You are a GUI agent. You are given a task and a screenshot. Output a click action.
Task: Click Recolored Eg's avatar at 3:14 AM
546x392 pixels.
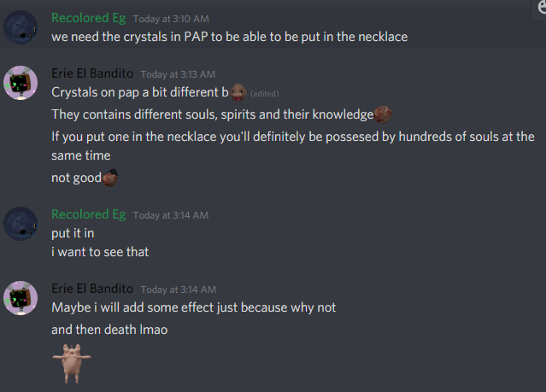point(21,224)
